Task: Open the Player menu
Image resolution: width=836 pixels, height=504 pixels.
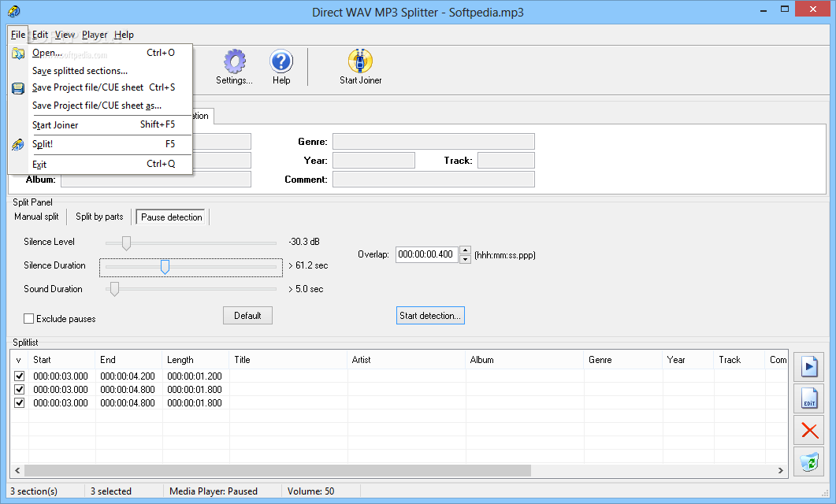Action: point(95,35)
